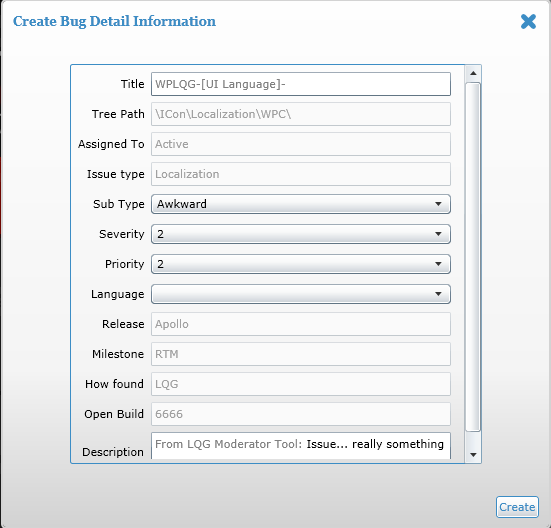Click the Assigned To field
This screenshot has height=528, width=551.
coord(301,144)
